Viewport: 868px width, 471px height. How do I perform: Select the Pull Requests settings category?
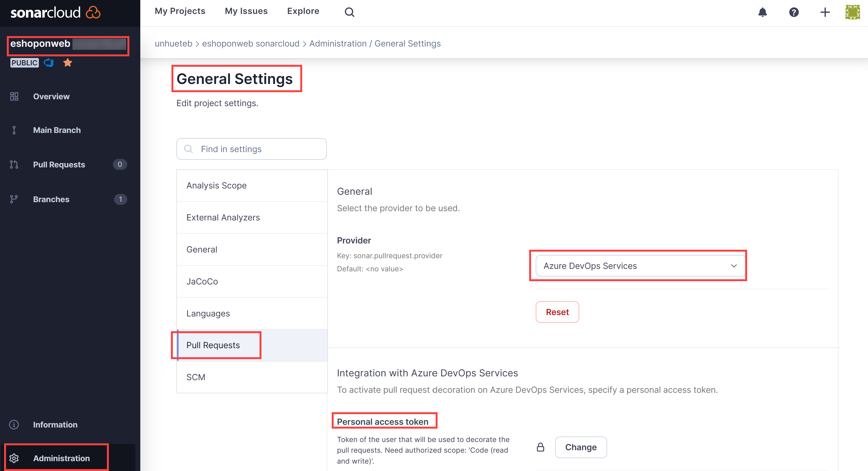252,345
